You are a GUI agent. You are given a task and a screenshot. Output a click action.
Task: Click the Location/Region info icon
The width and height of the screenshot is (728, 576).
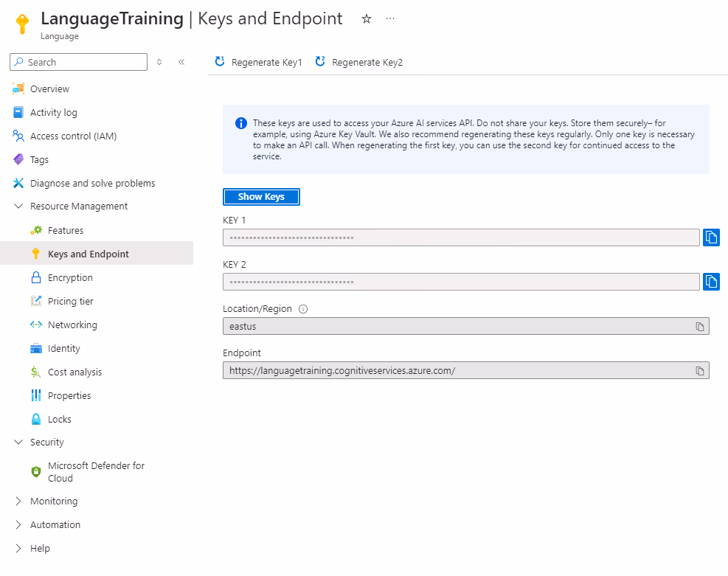click(303, 309)
